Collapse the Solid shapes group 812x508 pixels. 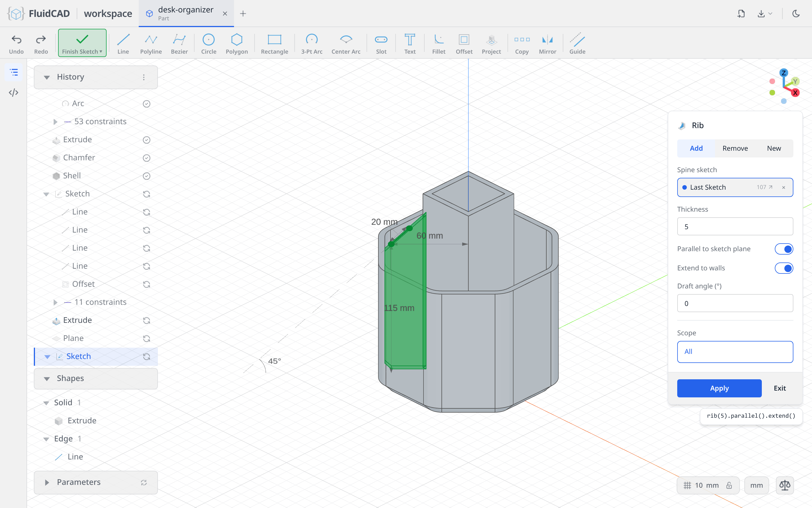click(46, 403)
